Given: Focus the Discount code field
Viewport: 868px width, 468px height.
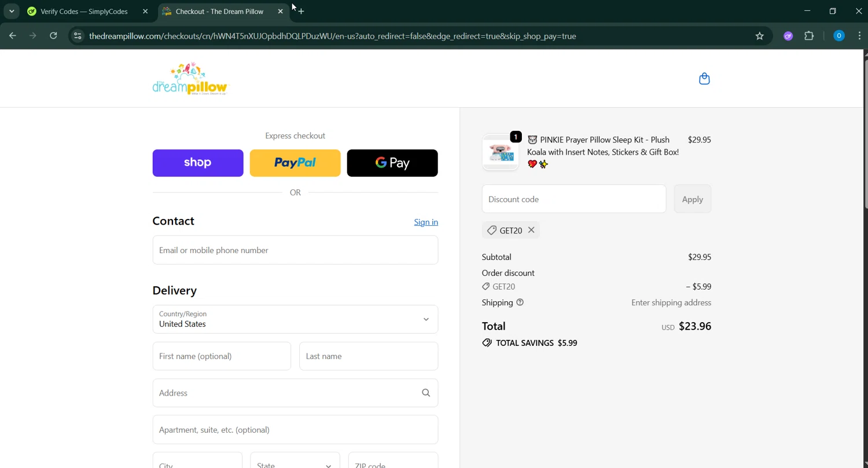Looking at the screenshot, I should point(574,199).
